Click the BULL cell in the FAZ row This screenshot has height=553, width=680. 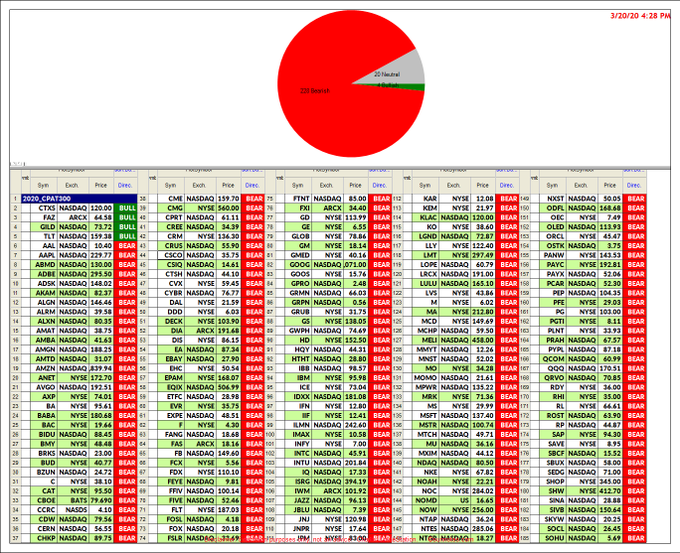point(126,217)
